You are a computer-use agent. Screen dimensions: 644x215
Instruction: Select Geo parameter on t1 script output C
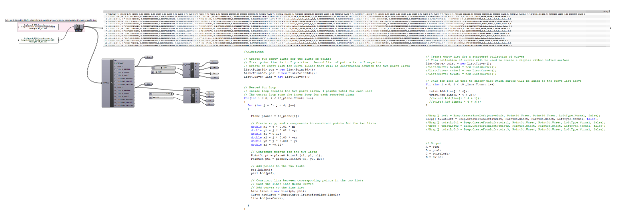tap(210, 101)
